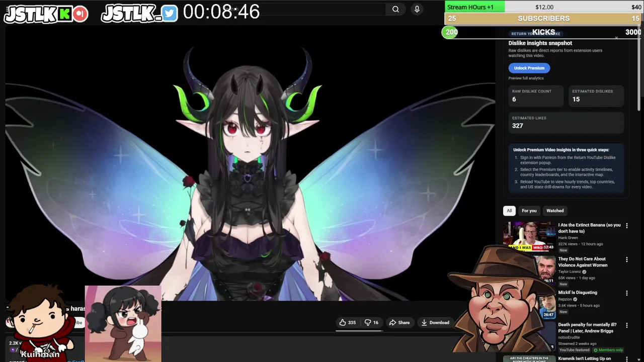Open thumbnail of I Ate the Extinct Banana
Screen dimensions: 644x362
pos(529,235)
